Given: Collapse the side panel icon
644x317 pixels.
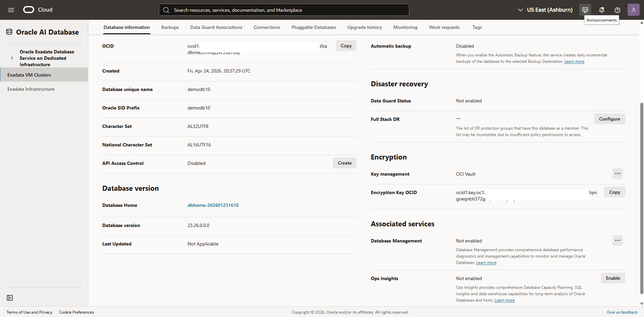Looking at the screenshot, I should tap(10, 298).
